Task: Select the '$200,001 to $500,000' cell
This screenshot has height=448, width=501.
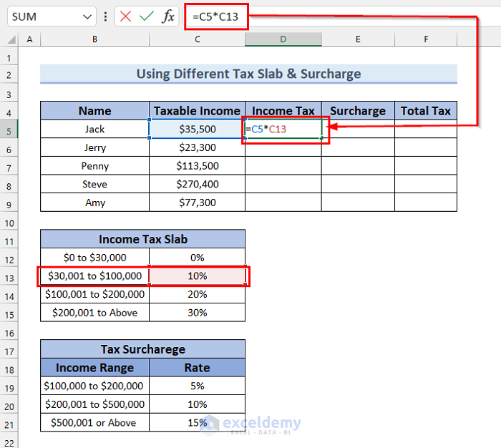Action: click(95, 404)
